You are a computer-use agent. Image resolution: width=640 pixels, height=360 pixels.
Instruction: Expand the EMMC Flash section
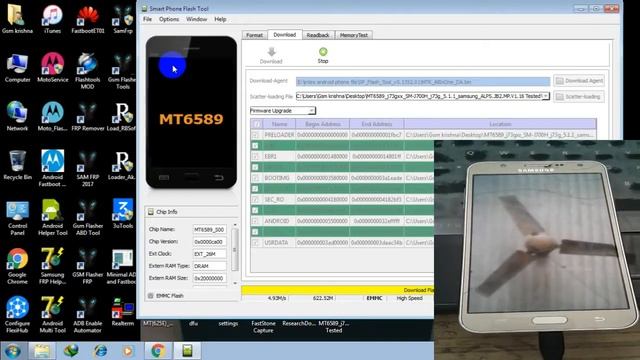pos(151,296)
